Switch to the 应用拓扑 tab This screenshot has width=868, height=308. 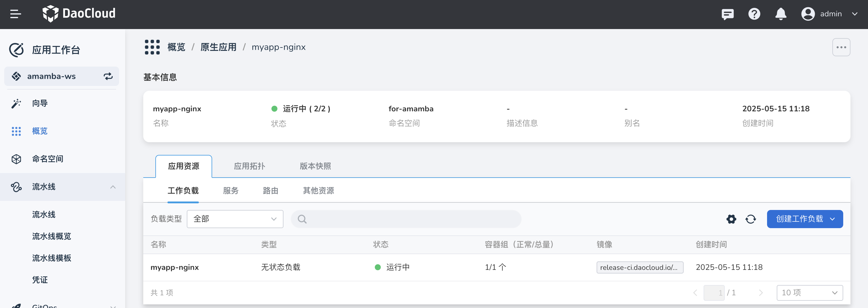click(249, 166)
